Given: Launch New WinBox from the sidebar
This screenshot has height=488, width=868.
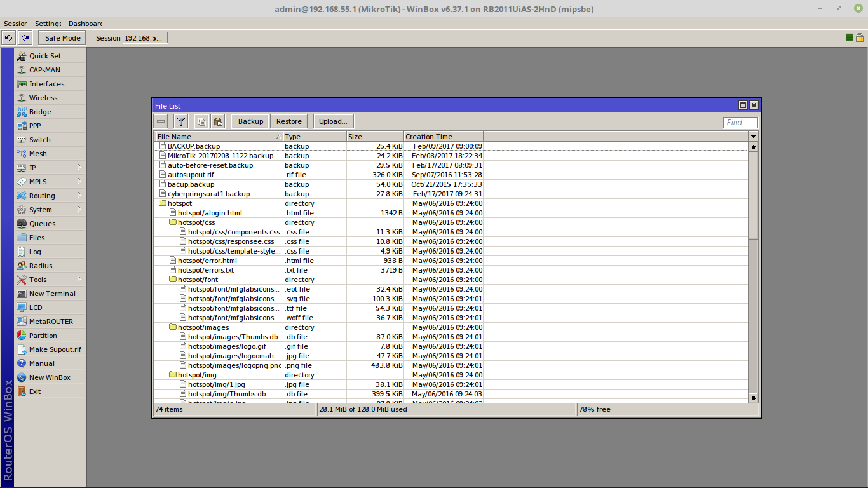Looking at the screenshot, I should 50,377.
